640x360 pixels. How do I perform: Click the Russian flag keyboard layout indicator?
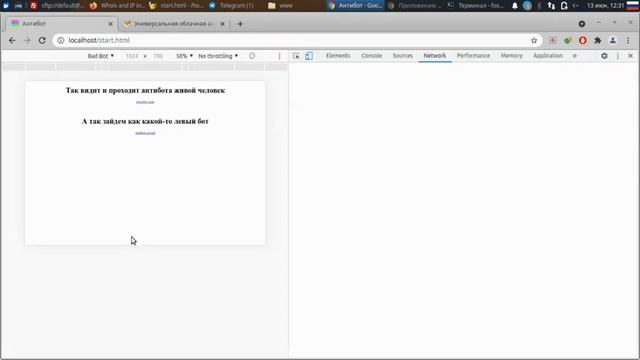click(632, 6)
